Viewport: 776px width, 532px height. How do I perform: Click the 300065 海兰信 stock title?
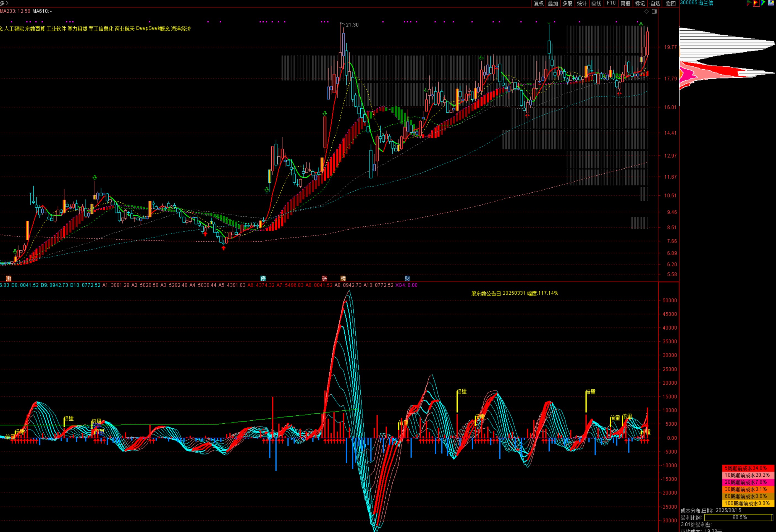(x=696, y=3)
